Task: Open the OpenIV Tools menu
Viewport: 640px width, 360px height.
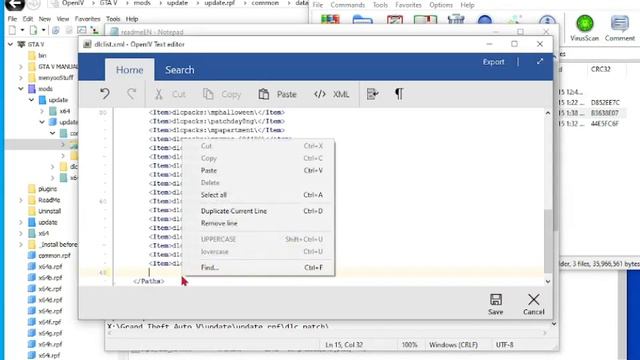Action: tap(113, 19)
